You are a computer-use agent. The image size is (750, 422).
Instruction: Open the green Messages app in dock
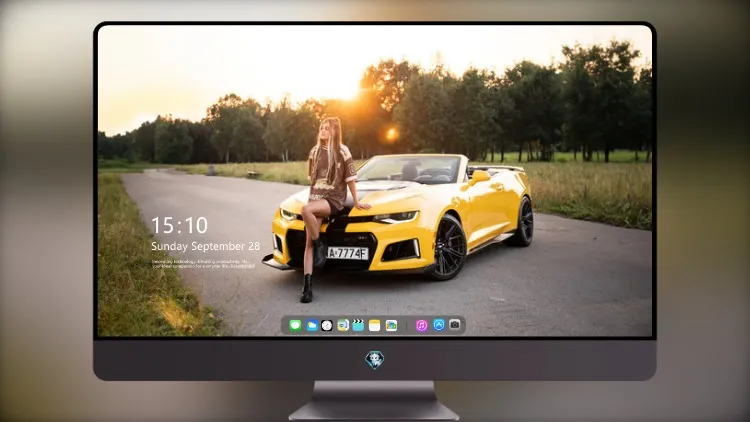click(x=295, y=325)
